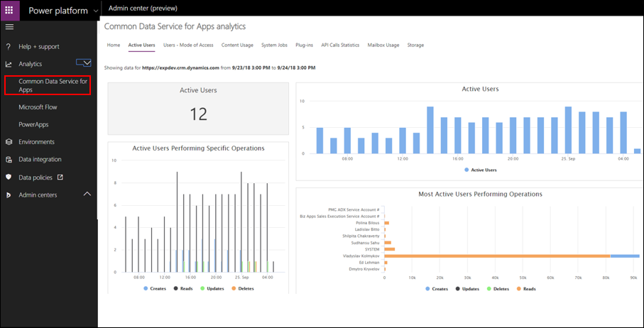Collapse the sidebar with the hamburger icon
The width and height of the screenshot is (644, 328).
9,27
